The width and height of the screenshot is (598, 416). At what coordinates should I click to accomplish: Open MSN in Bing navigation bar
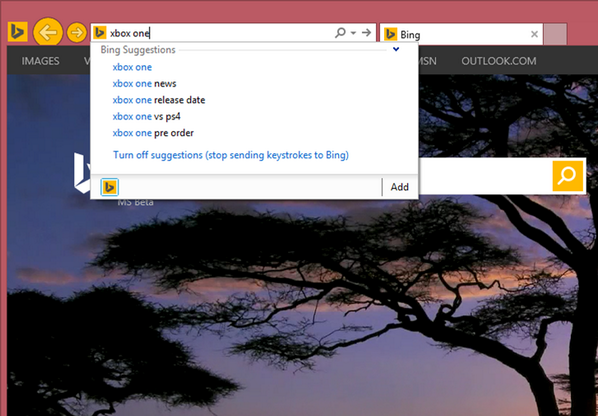coord(428,61)
